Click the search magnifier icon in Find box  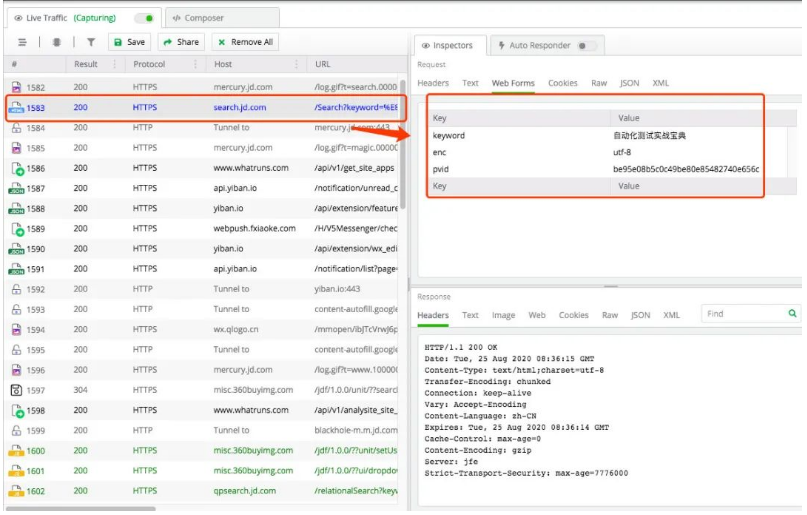tap(793, 313)
